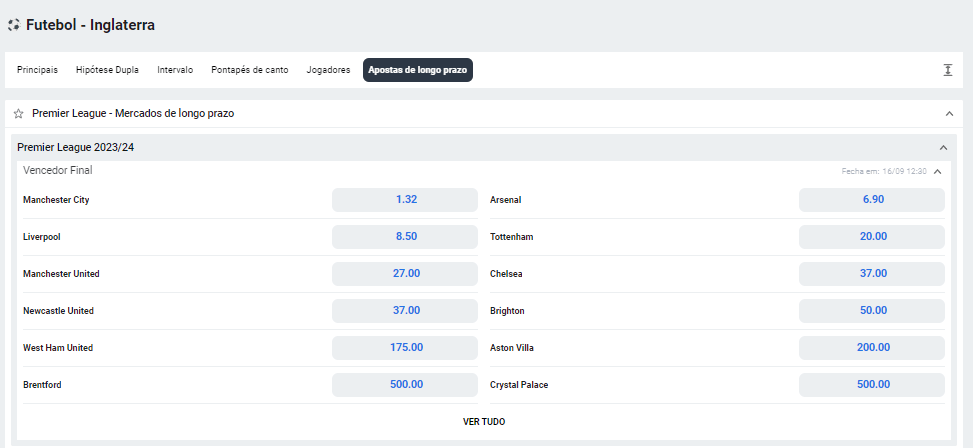Go to the Jogadores tab
Screen dimensions: 973x448
tap(328, 70)
